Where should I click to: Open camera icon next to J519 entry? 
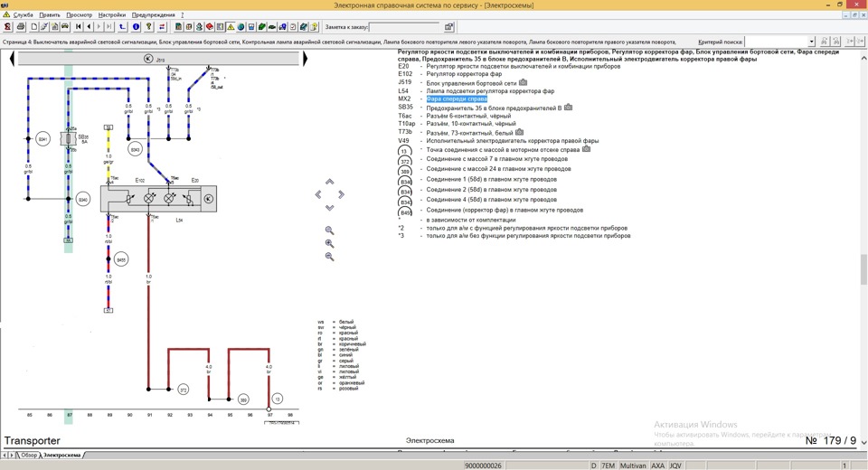(x=524, y=82)
